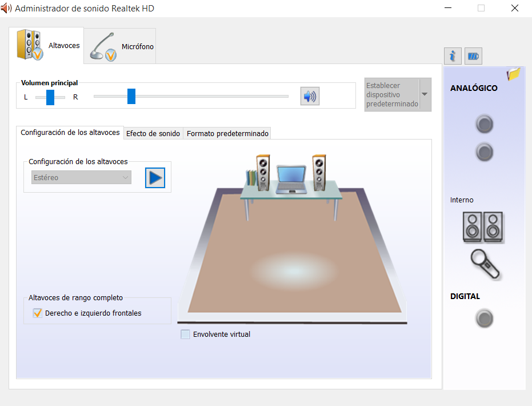The image size is (532, 406).
Task: Minimize the Realtek HD window
Action: tap(448, 8)
